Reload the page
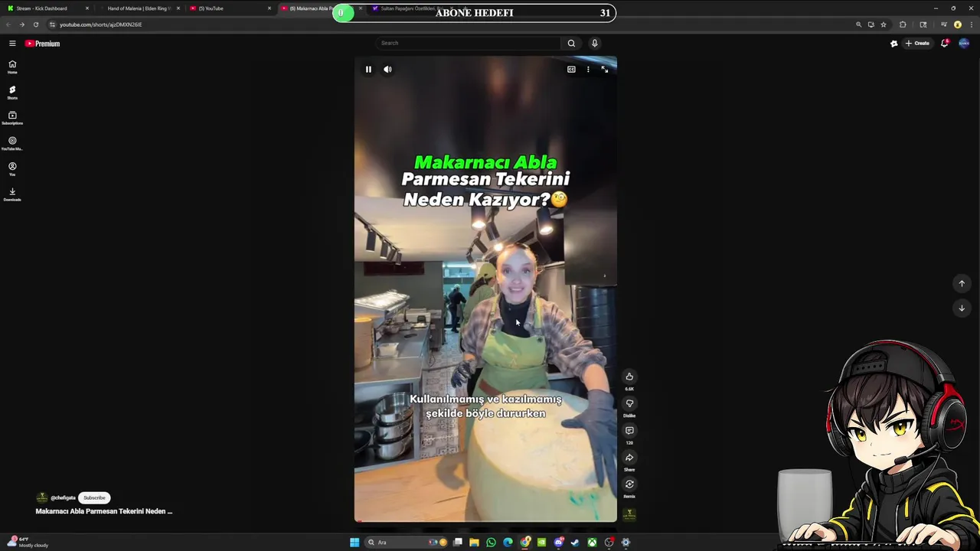Screen dimensions: 980x551 [35, 24]
